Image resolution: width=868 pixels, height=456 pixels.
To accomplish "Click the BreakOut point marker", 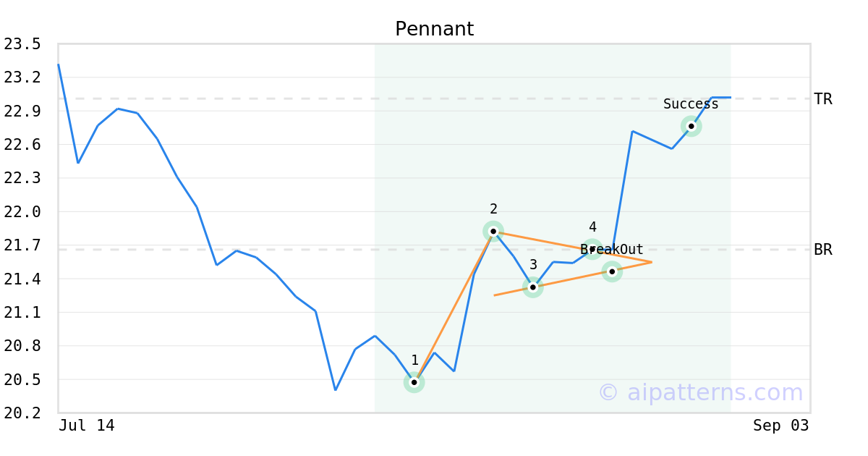I will 612,271.
